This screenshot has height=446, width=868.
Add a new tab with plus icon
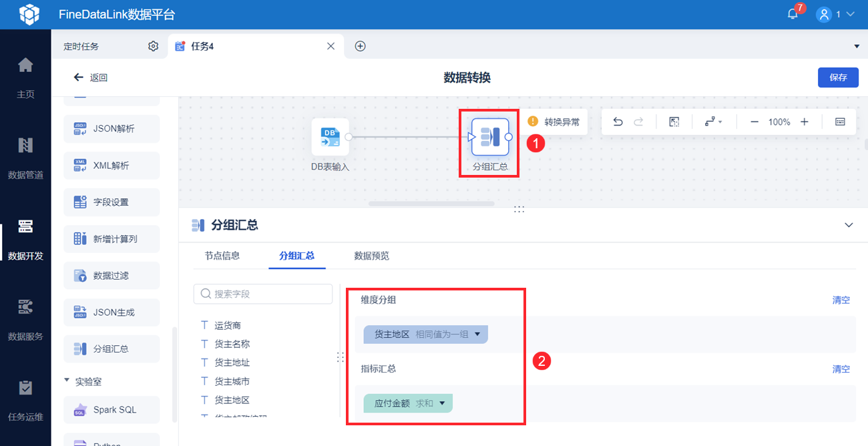[360, 46]
